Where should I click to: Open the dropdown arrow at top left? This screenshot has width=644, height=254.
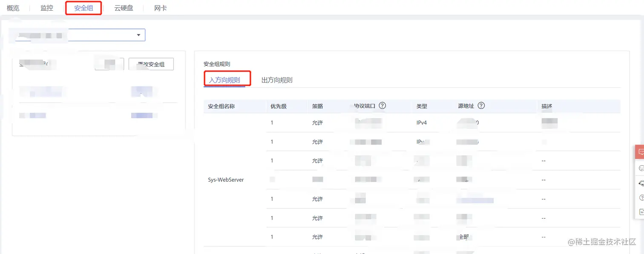[x=138, y=35]
